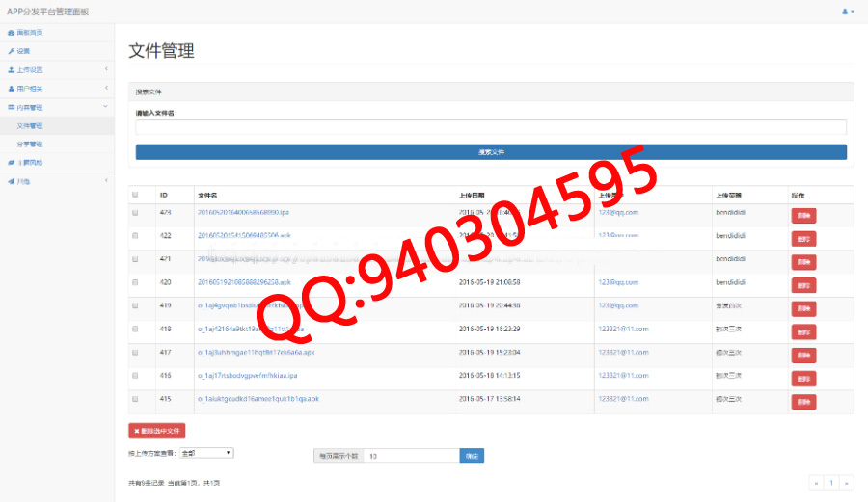
Task: Check the checkbox for file ID 420
Action: pos(135,282)
